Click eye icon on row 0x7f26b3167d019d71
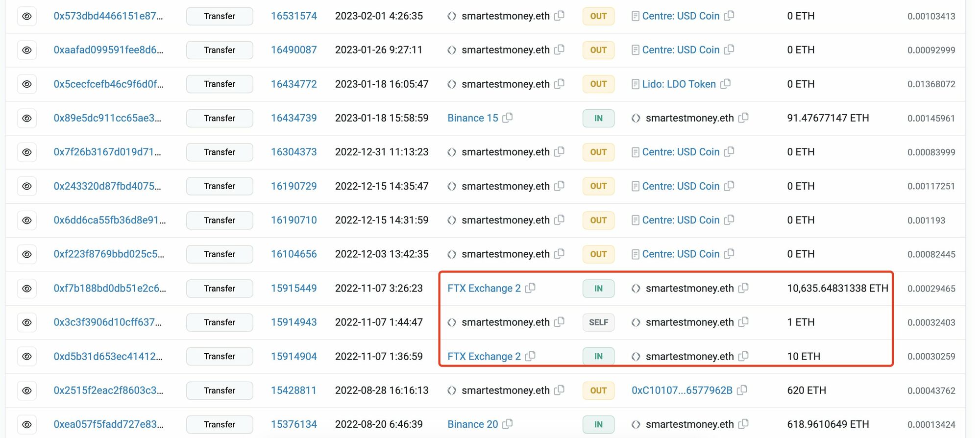980x438 pixels. pos(27,152)
